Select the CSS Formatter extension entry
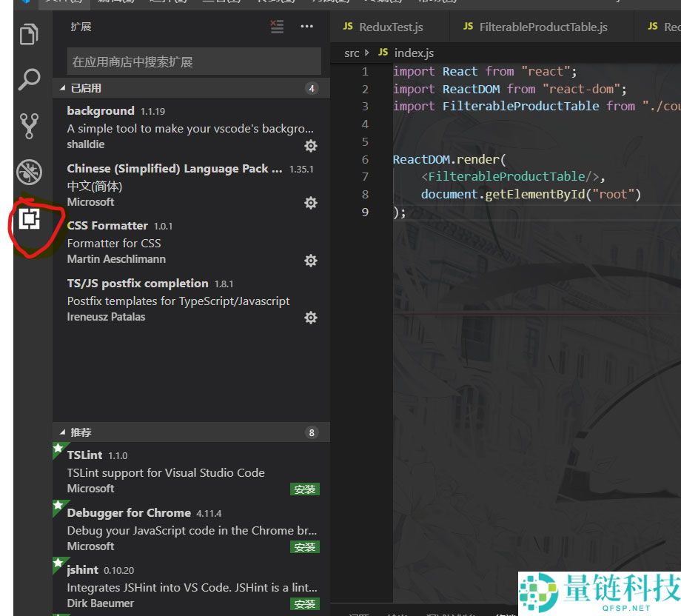This screenshot has height=616, width=681. click(192, 242)
